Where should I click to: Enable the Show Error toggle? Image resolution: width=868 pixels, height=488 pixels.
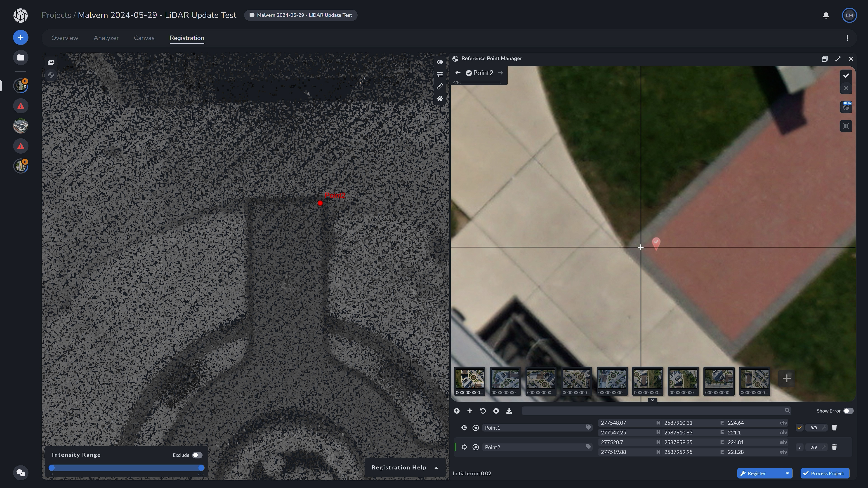click(849, 411)
